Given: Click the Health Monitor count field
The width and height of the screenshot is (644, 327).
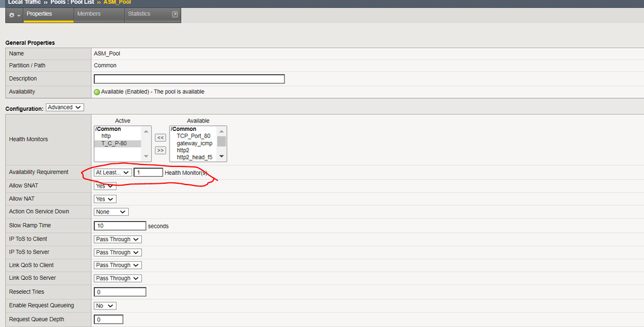Looking at the screenshot, I should (x=148, y=173).
